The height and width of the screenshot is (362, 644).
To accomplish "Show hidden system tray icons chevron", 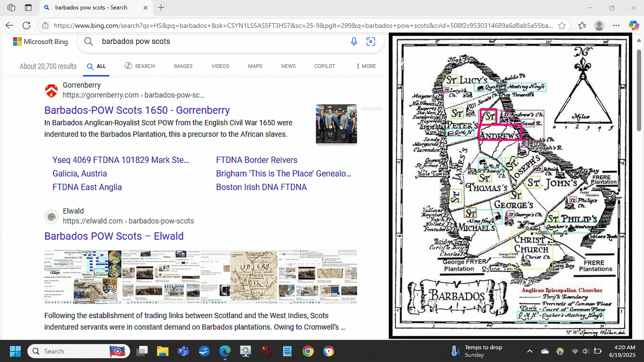I will pos(529,351).
